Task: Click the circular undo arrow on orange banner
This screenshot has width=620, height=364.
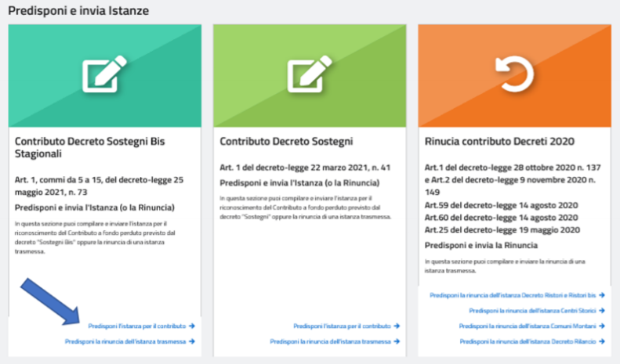Action: pos(514,75)
